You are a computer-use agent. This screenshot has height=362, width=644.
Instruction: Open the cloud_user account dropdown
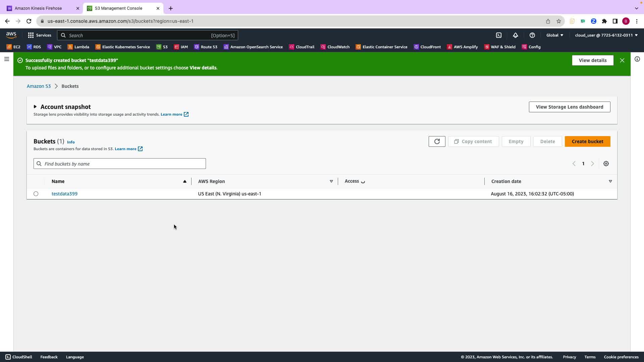click(x=606, y=35)
